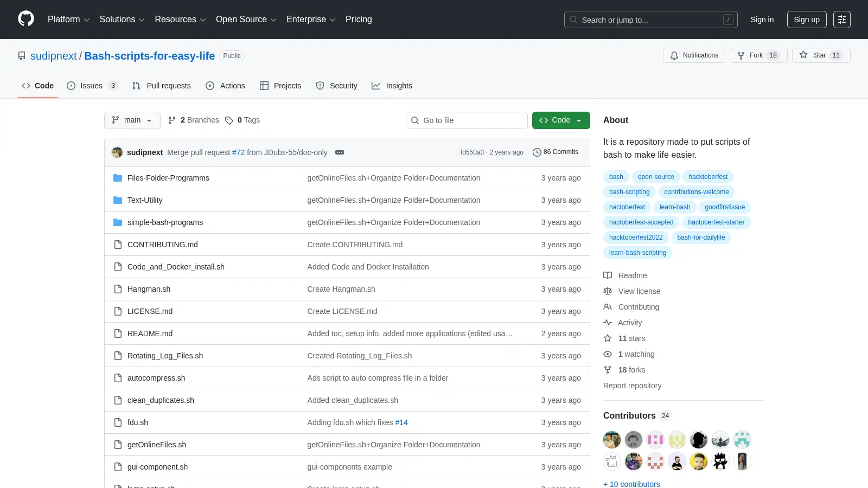Click the Contributing people icon

pos(608,307)
